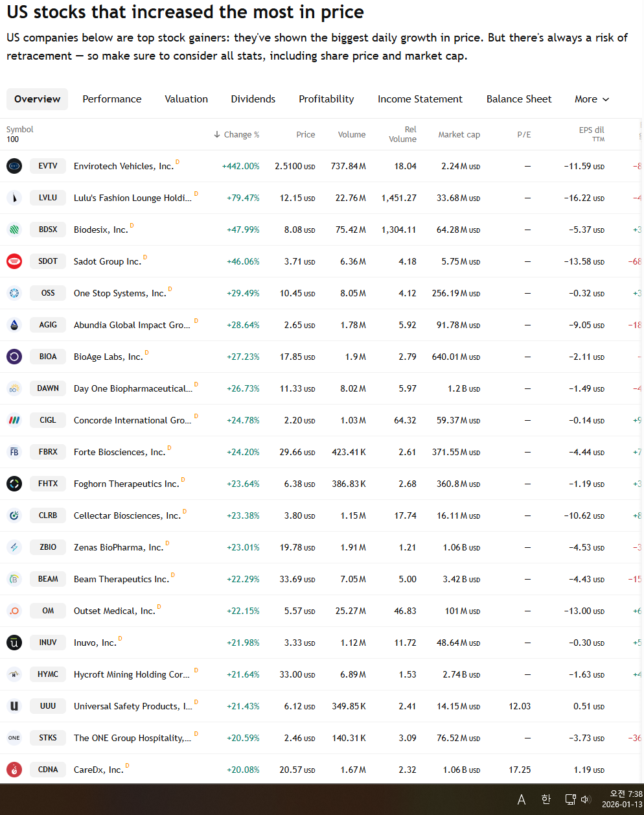Open the Profitability tab
The height and width of the screenshot is (815, 644).
pos(327,99)
